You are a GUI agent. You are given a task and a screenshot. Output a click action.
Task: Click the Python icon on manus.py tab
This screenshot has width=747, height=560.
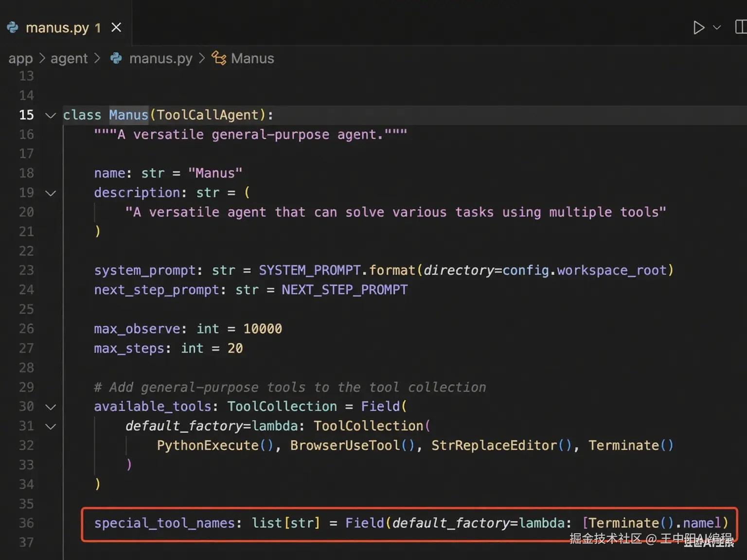(13, 27)
